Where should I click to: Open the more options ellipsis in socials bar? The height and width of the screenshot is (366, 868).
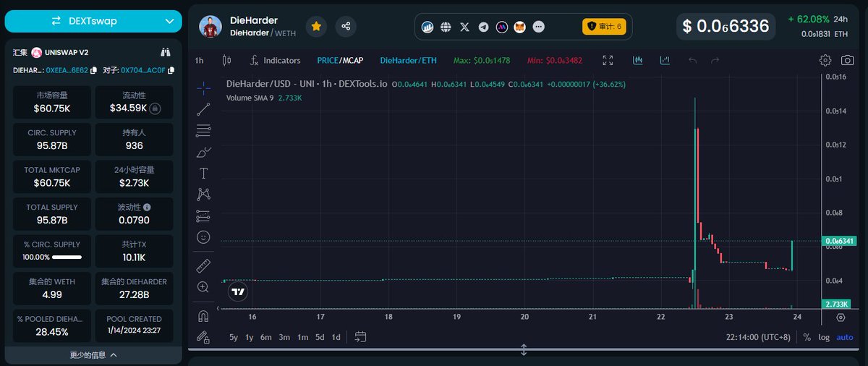pos(538,27)
